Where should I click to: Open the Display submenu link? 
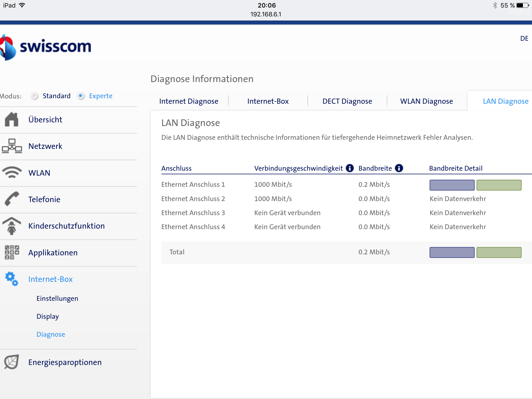point(48,316)
